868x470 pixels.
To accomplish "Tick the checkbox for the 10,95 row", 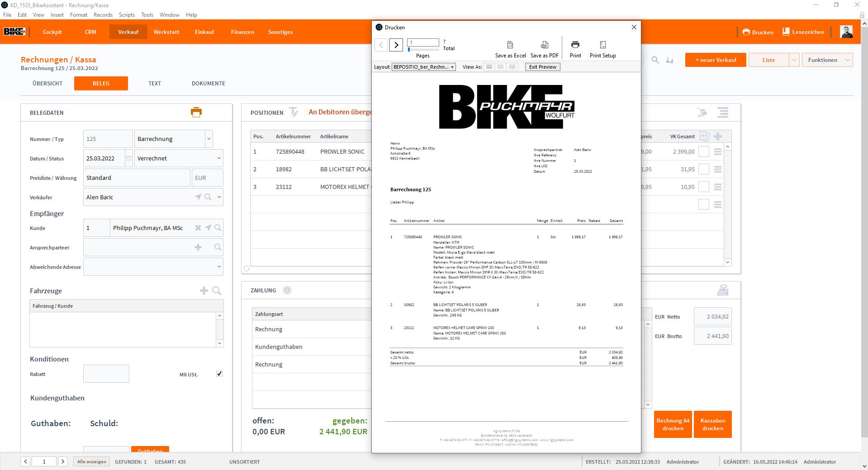I will click(x=704, y=187).
